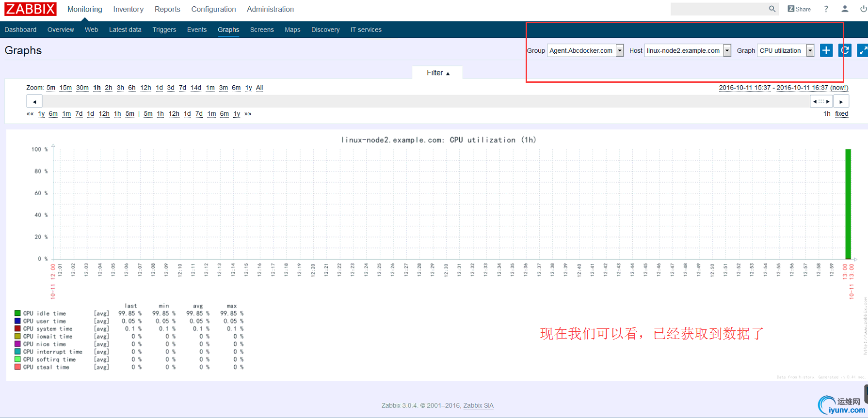
Task: Open the Graph dropdown
Action: point(786,50)
